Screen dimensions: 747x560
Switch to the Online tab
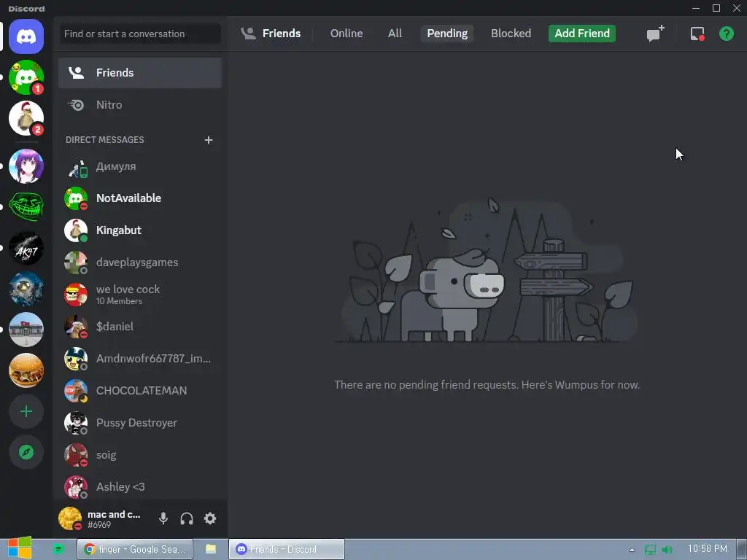click(347, 34)
